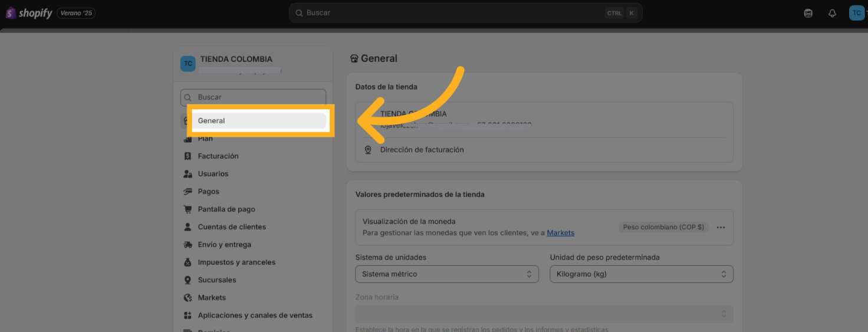This screenshot has height=332, width=868.
Task: Click the Pantalla de pago cart icon
Action: tap(188, 209)
